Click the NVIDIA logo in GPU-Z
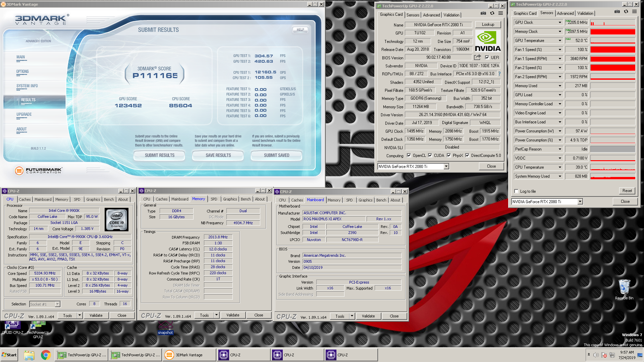 (488, 41)
